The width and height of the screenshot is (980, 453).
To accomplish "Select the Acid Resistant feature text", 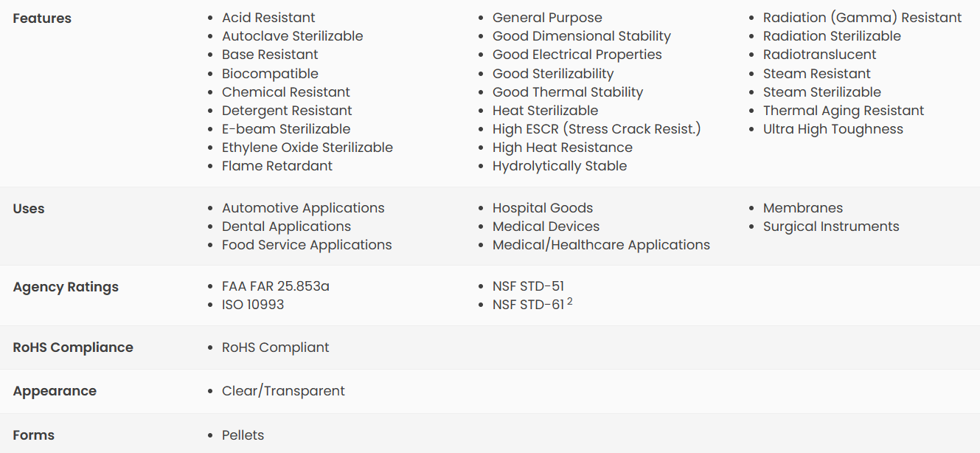I will 268,18.
